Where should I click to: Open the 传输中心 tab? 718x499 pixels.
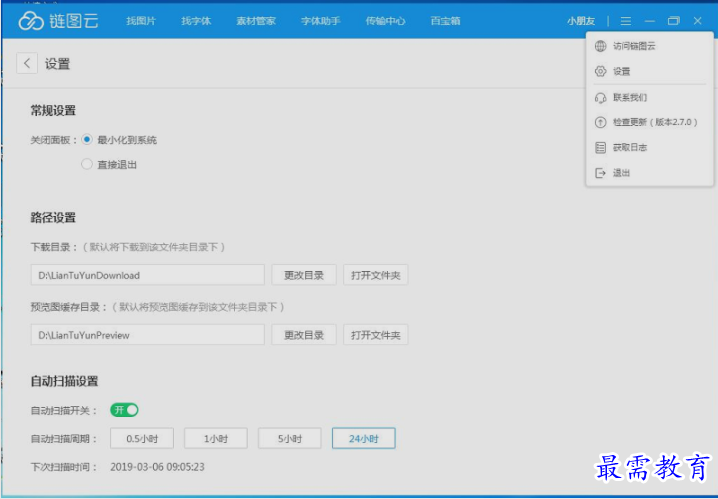pyautogui.click(x=385, y=21)
